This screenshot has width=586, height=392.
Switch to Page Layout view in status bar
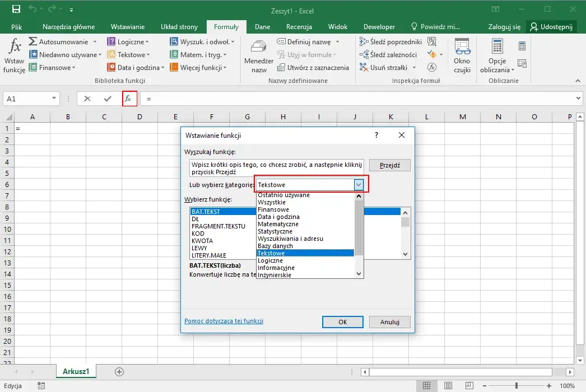(448, 385)
